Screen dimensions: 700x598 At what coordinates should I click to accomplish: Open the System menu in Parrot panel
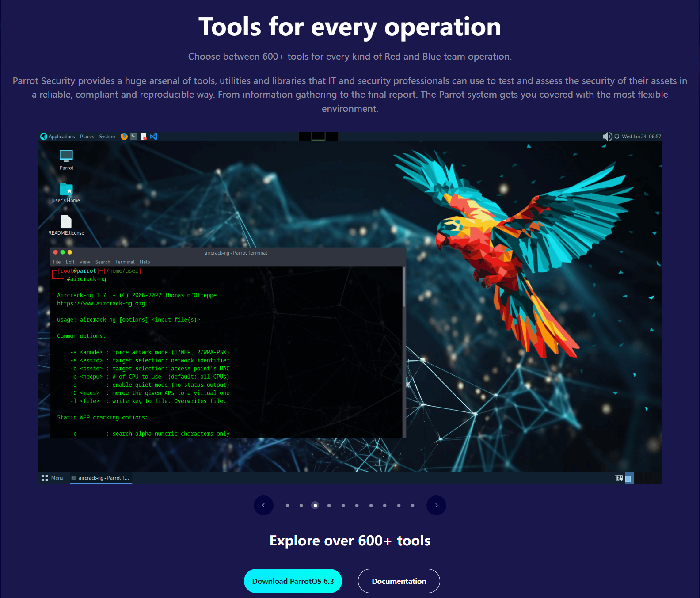pyautogui.click(x=107, y=137)
